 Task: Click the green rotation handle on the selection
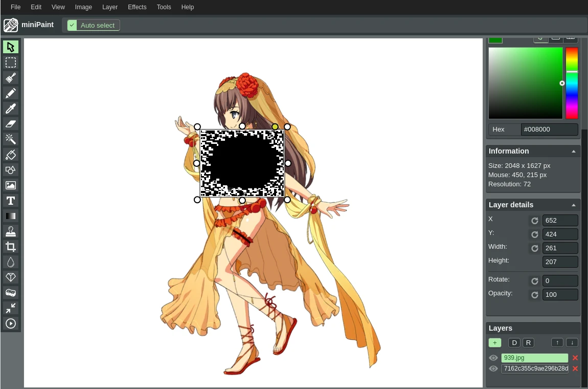click(275, 127)
